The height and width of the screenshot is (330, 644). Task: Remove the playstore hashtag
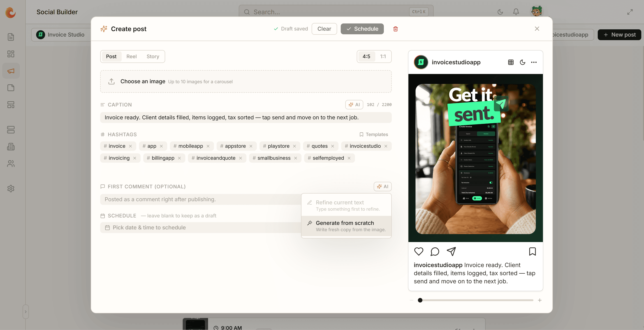[x=294, y=146]
